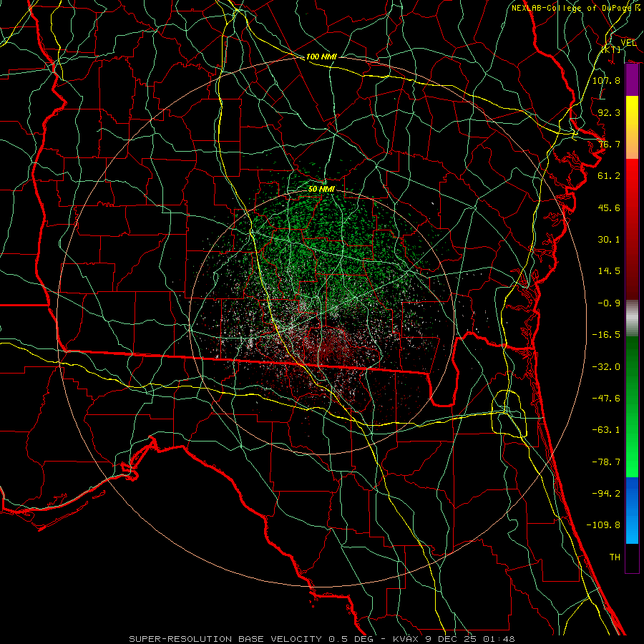Select the -63.1 velocity legend value
Image resolution: width=644 pixels, height=644 pixels.
tap(606, 430)
